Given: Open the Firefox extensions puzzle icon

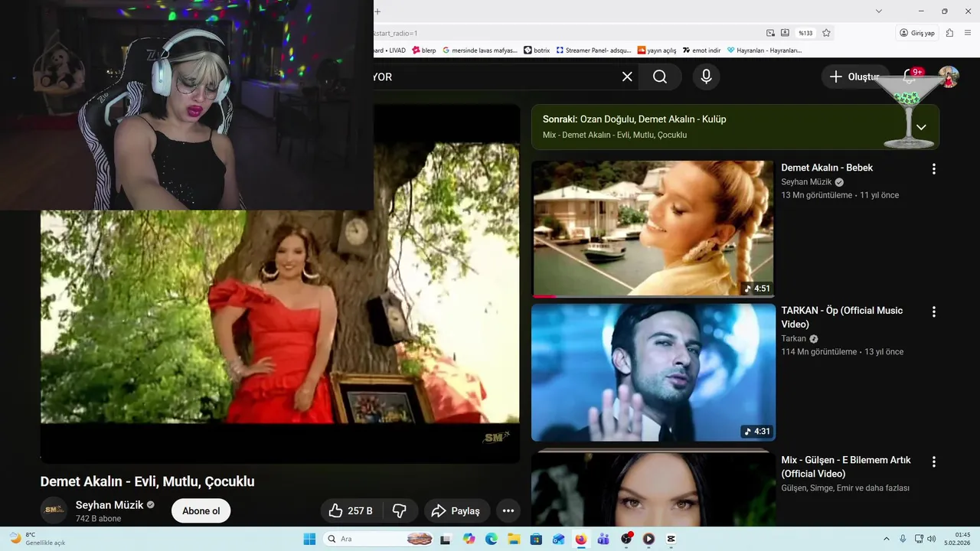Looking at the screenshot, I should click(x=949, y=33).
